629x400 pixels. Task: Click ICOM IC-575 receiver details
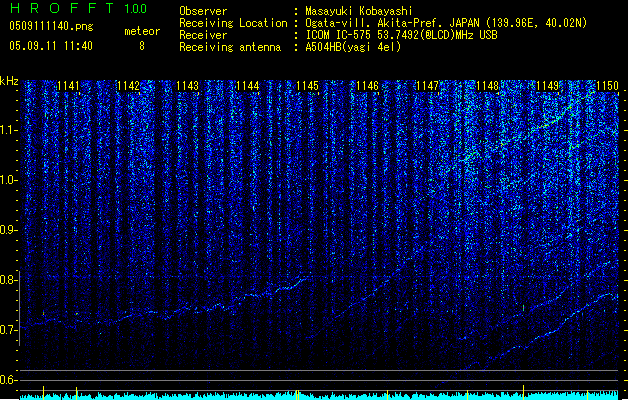click(401, 35)
